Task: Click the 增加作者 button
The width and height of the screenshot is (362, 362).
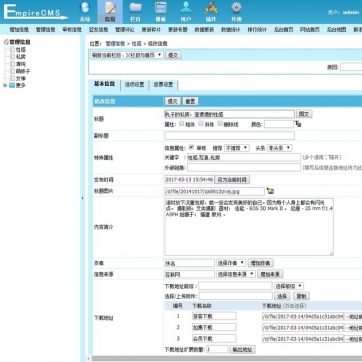Action: [x=260, y=263]
